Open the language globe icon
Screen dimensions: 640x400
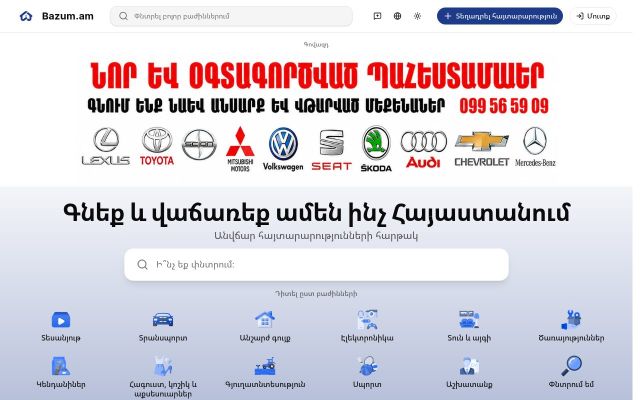coord(398,16)
